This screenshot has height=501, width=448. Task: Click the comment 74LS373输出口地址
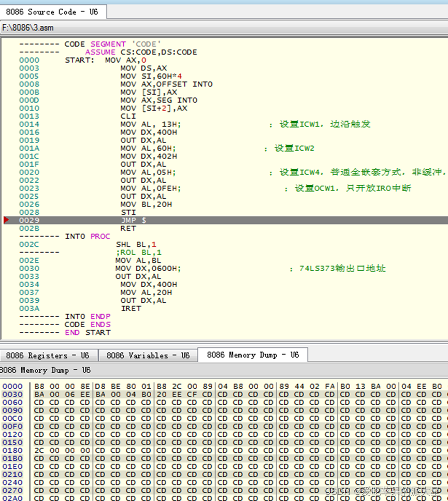coord(342,268)
